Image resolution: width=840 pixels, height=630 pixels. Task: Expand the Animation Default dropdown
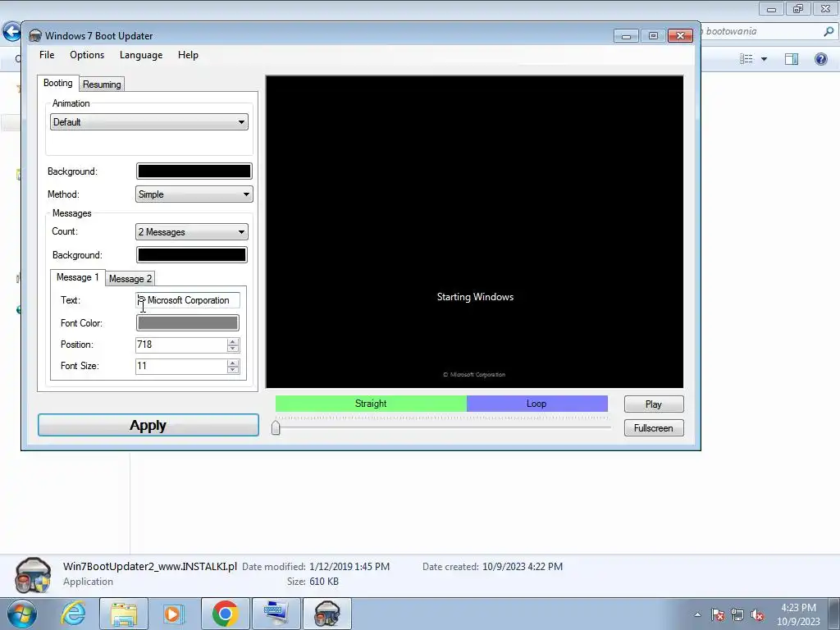[149, 122]
